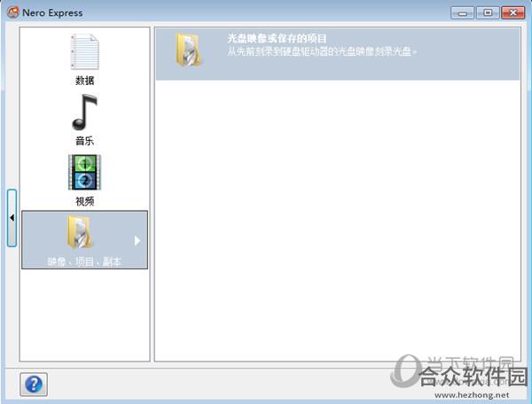This screenshot has width=532, height=404.
Task: Select the 数据 data category icon
Action: (85, 52)
